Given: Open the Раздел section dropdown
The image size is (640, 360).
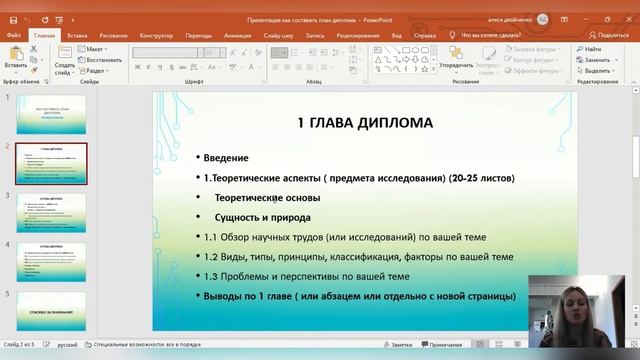Looking at the screenshot, I should pos(94,71).
